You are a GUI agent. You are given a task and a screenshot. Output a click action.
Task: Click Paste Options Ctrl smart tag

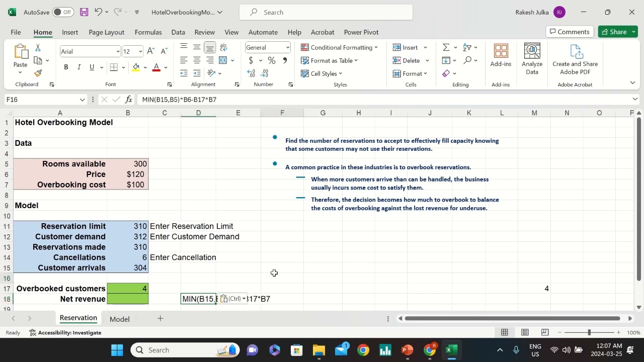pos(233,299)
